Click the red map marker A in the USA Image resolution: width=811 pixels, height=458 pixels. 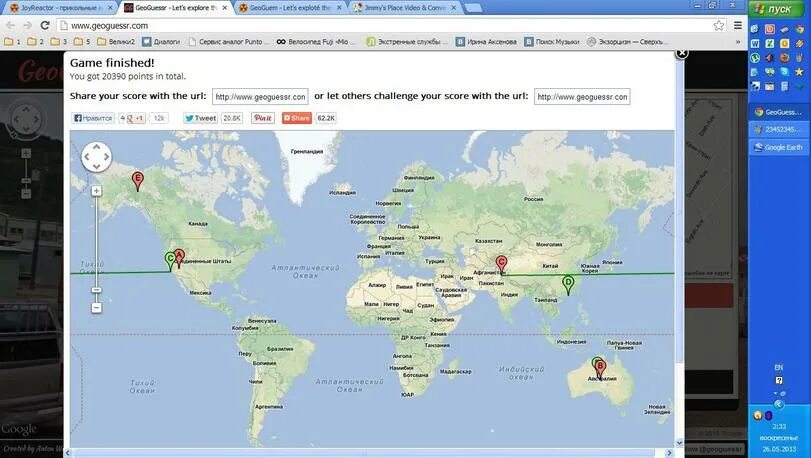coord(179,258)
